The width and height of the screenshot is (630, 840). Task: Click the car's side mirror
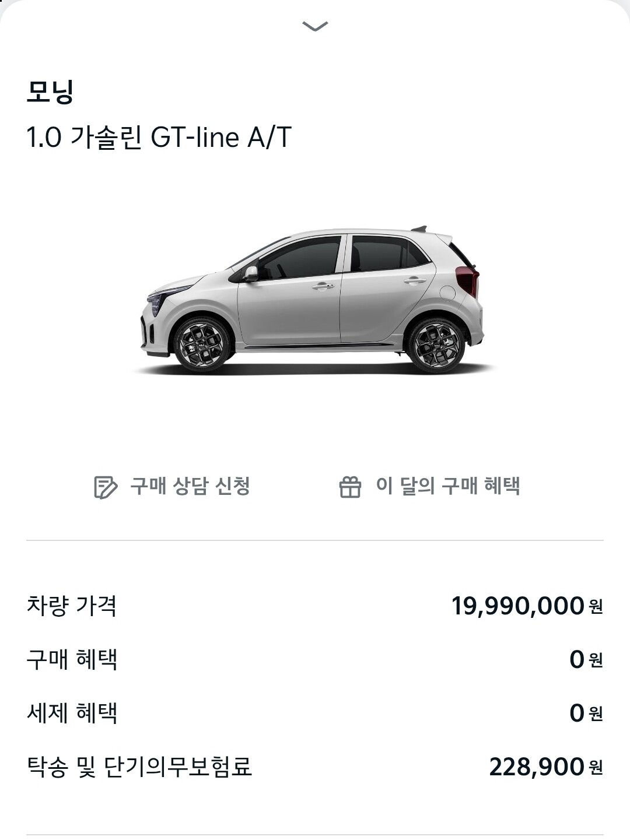click(250, 273)
